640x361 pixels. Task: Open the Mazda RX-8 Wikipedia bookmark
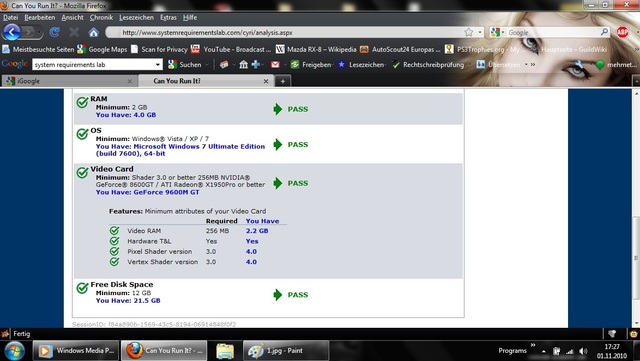coord(316,49)
